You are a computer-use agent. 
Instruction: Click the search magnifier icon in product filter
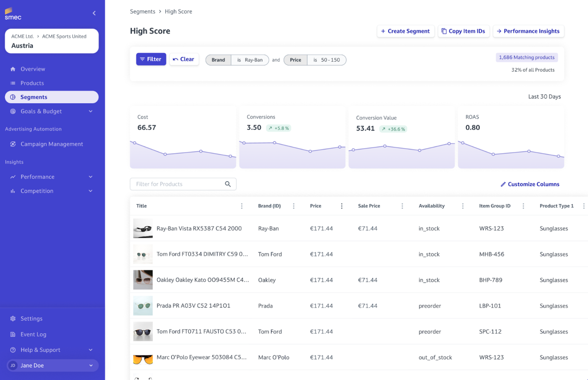click(228, 184)
